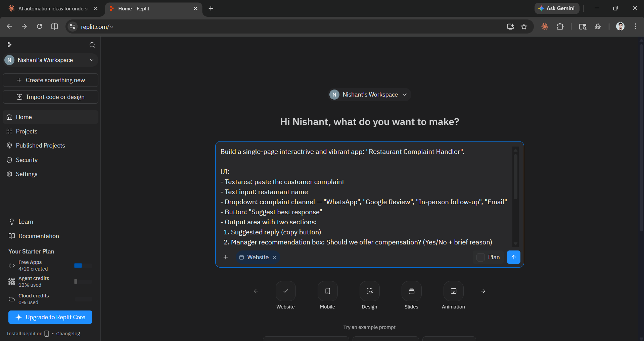This screenshot has height=341, width=644.
Task: Open Projects in sidebar
Action: 51,131
